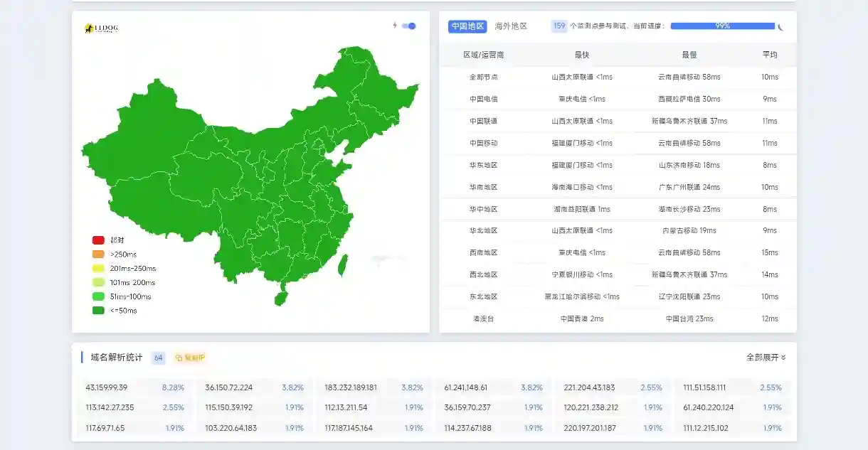Select the 华中地区 row label
The width and height of the screenshot is (868, 450).
tap(483, 209)
